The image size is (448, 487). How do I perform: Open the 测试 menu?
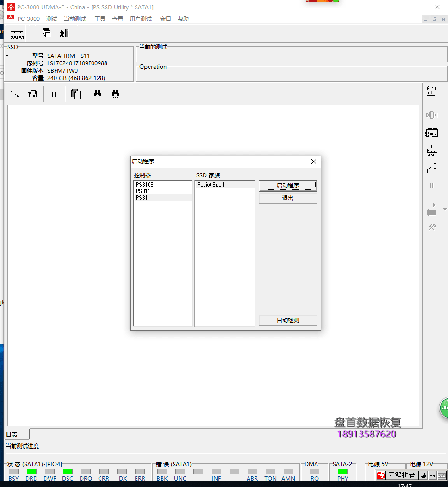tap(52, 19)
